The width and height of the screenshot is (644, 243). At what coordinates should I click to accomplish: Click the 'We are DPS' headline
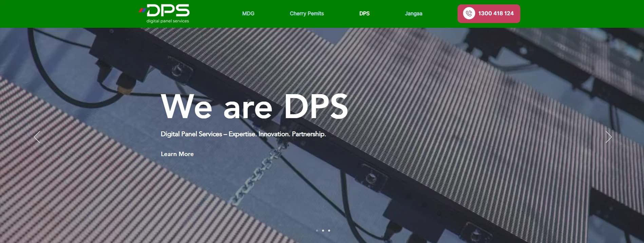254,106
